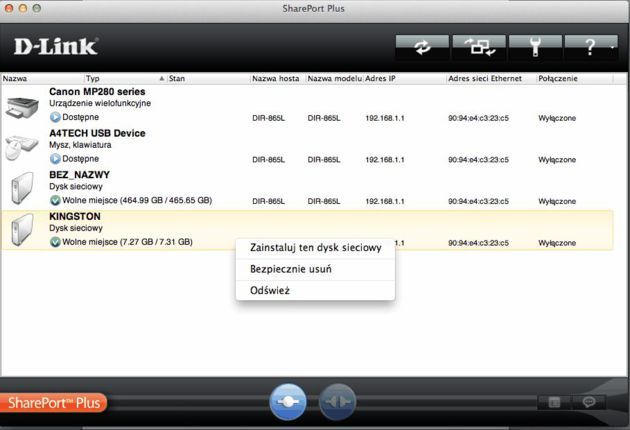Select the BEZ_NAZWY disk name
Image resolution: width=630 pixels, height=430 pixels.
click(x=80, y=175)
